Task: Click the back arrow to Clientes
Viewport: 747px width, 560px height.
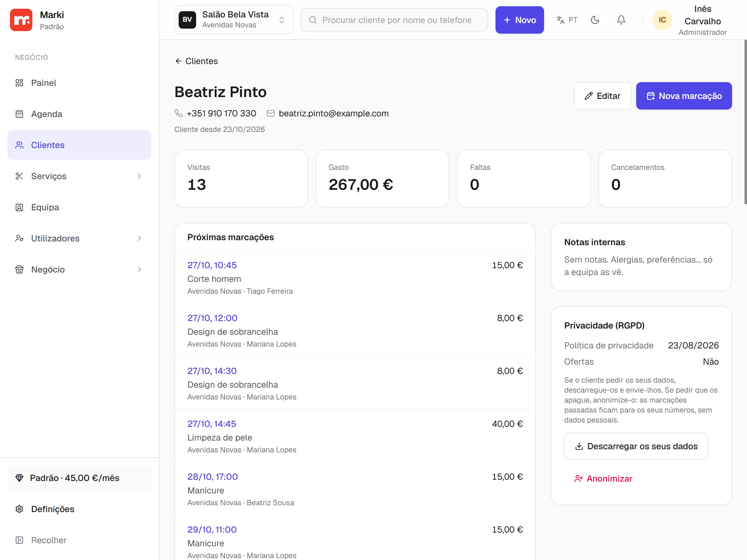Action: tap(178, 61)
